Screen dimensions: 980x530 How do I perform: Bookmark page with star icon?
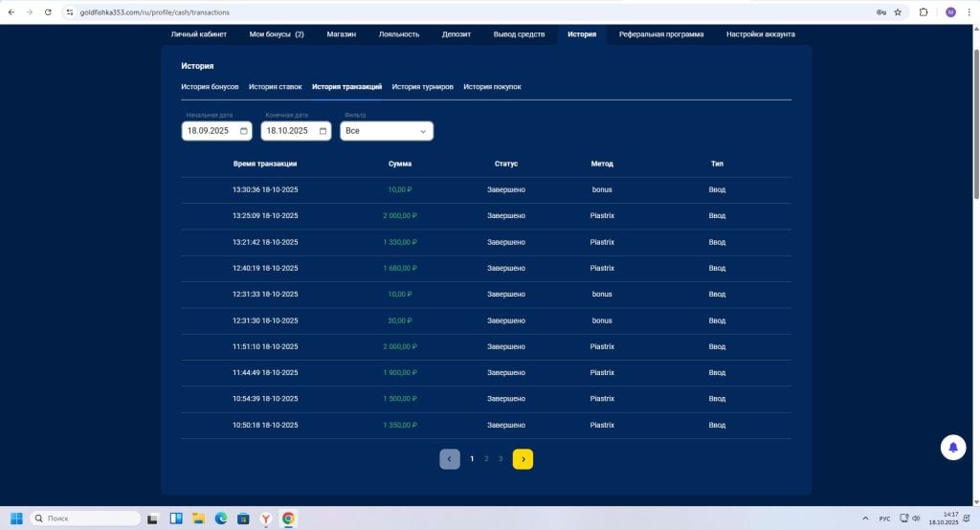(x=898, y=11)
